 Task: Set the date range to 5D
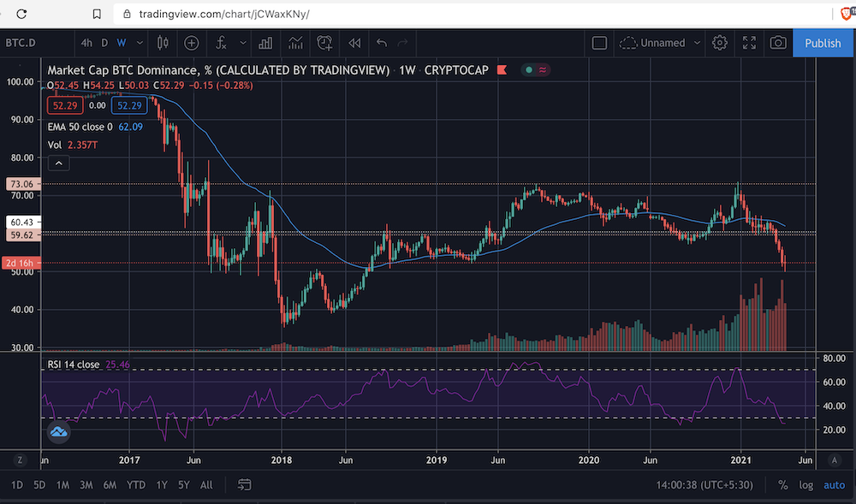(39, 484)
